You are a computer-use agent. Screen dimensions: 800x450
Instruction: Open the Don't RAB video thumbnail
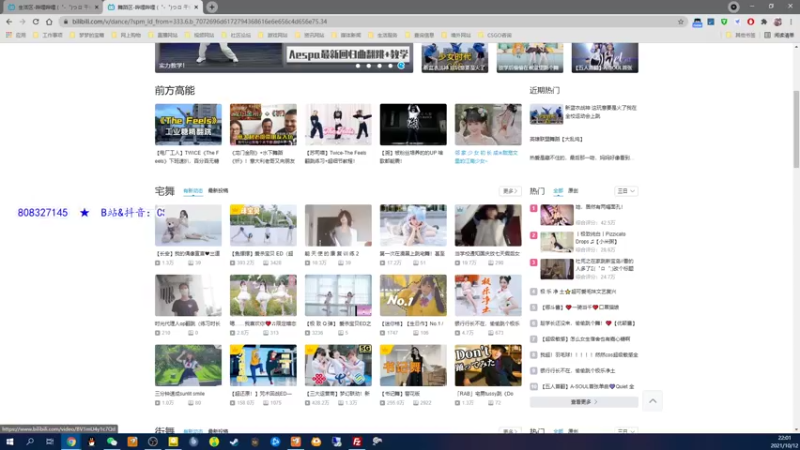pyautogui.click(x=488, y=365)
